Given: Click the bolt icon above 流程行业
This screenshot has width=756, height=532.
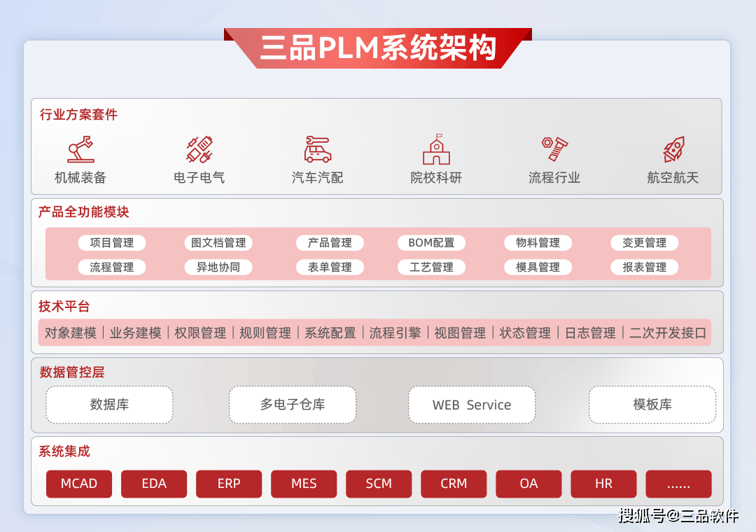Looking at the screenshot, I should (x=554, y=149).
